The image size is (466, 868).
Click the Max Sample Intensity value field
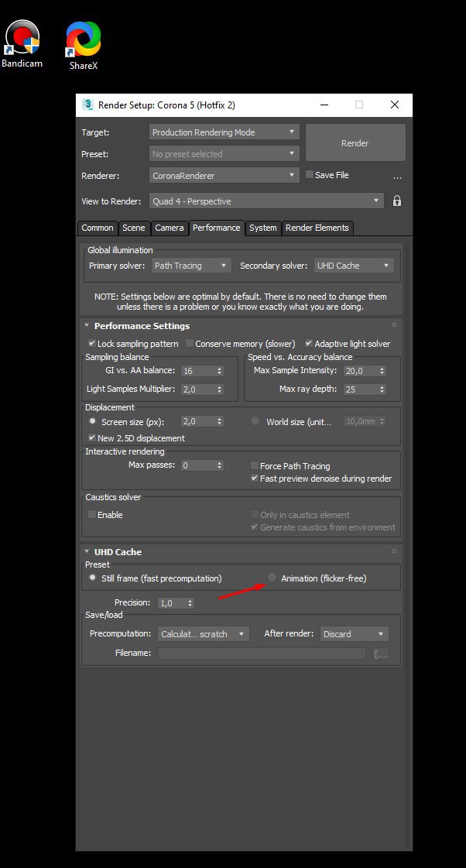[360, 371]
